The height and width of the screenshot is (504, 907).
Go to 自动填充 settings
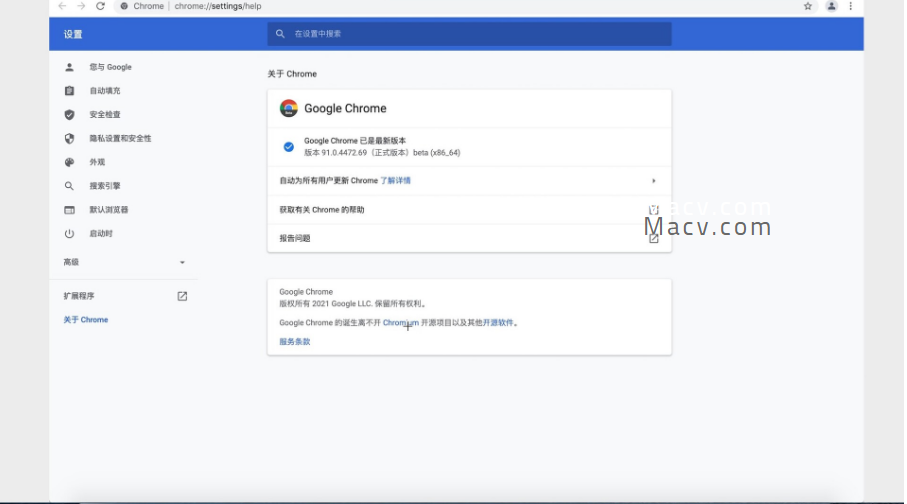tap(105, 91)
